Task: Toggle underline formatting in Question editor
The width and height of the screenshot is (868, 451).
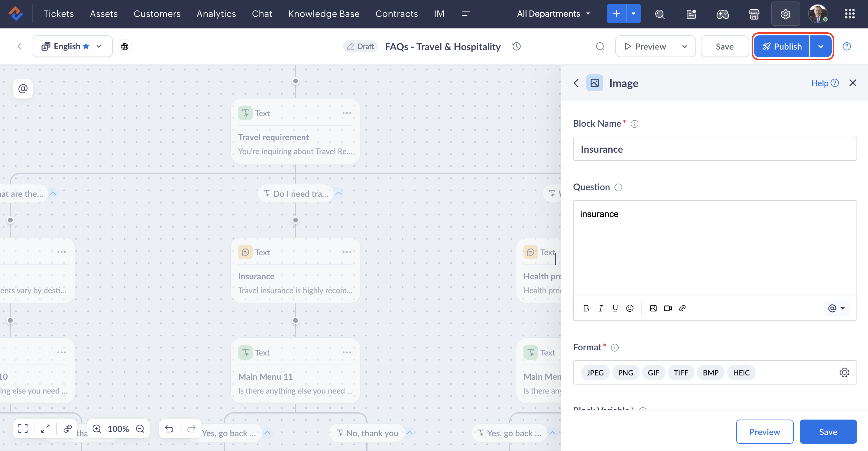Action: (x=615, y=308)
